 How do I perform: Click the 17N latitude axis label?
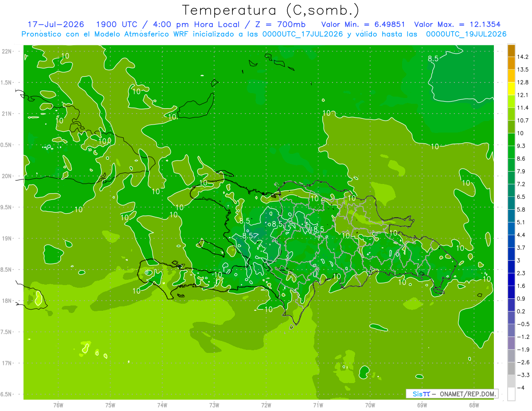[7, 363]
